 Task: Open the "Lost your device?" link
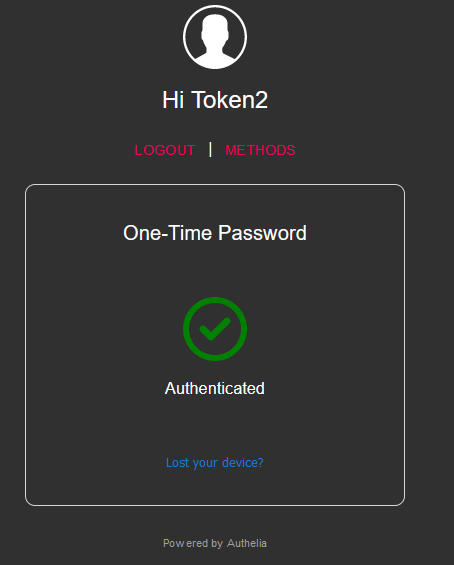[x=214, y=462]
